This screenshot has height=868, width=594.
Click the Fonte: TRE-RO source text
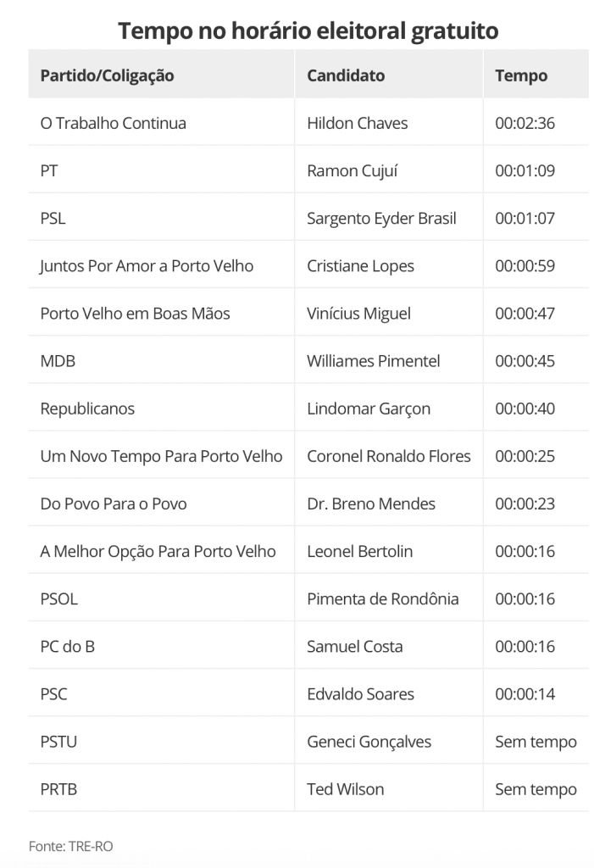tap(69, 846)
